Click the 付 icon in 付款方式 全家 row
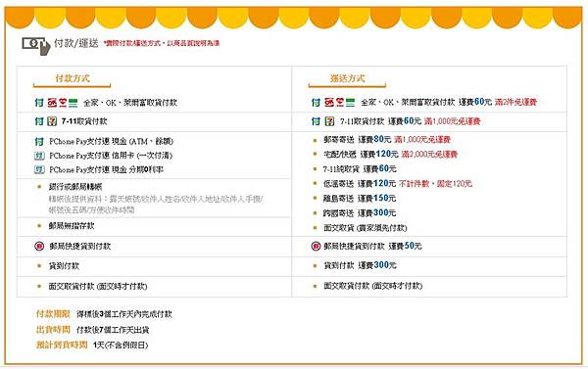The width and height of the screenshot is (588, 369). [39, 102]
